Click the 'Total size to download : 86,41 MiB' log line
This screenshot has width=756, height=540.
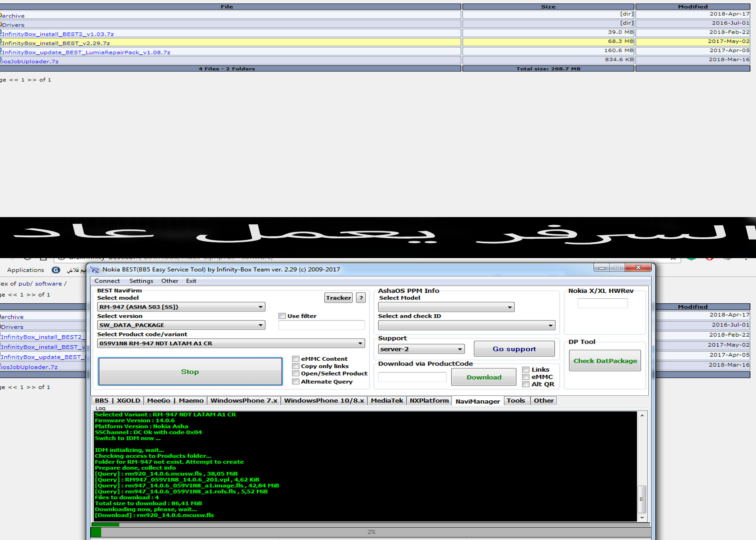point(148,503)
